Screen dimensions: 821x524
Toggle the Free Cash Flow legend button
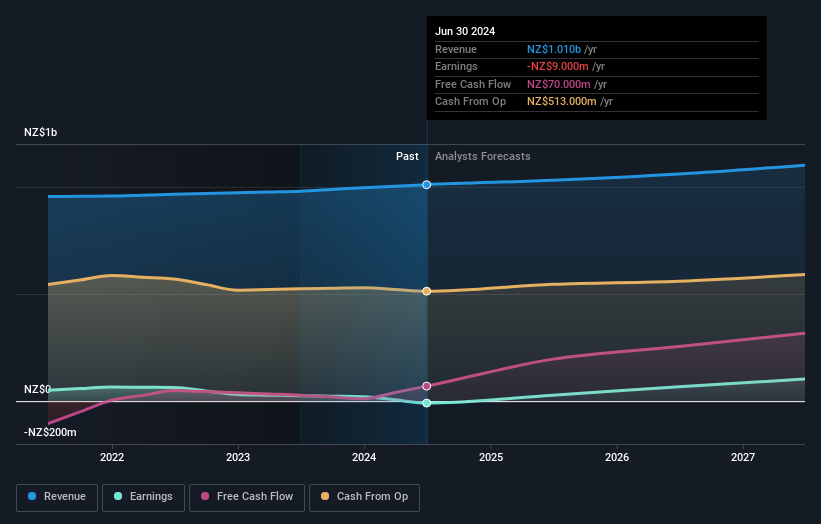tap(247, 497)
